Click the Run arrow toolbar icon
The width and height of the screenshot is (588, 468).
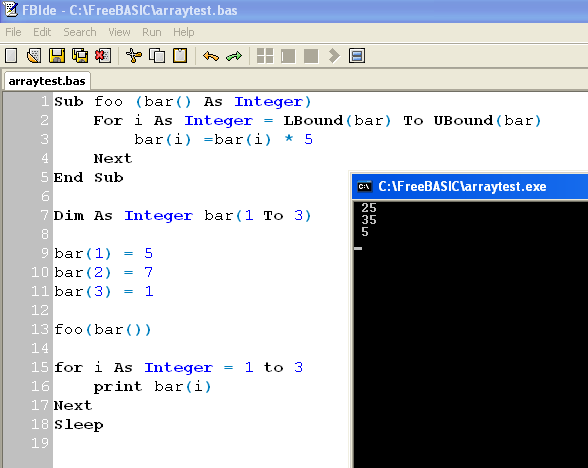click(334, 56)
